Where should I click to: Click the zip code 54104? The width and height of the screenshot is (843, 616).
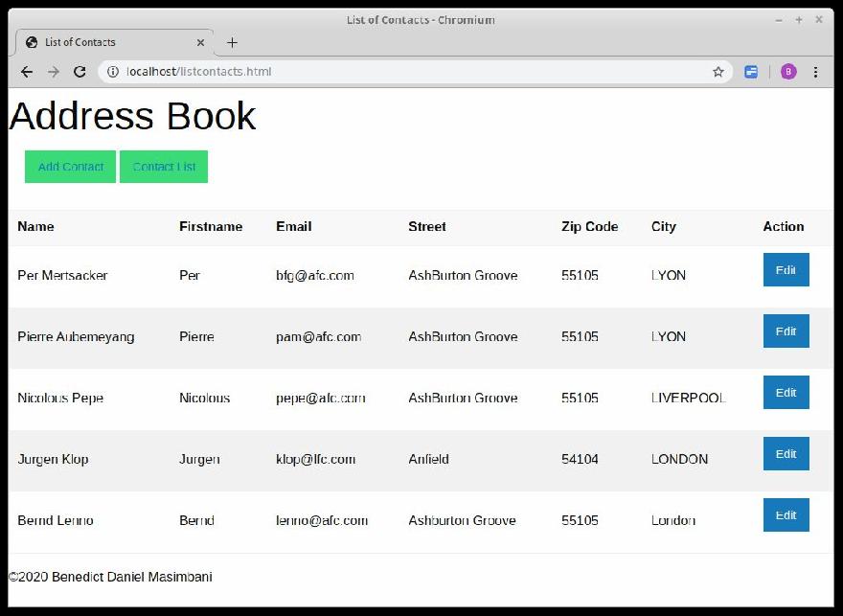tap(580, 459)
